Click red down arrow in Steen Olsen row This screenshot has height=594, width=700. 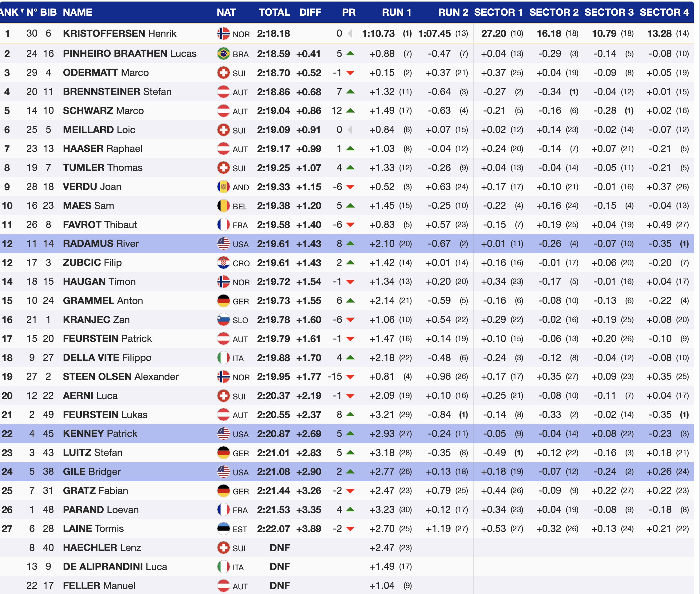tap(350, 377)
